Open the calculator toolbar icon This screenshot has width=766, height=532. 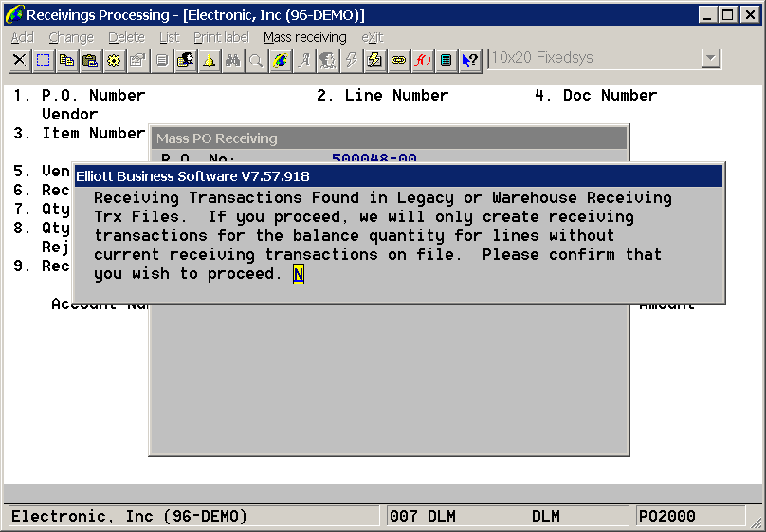[x=446, y=61]
